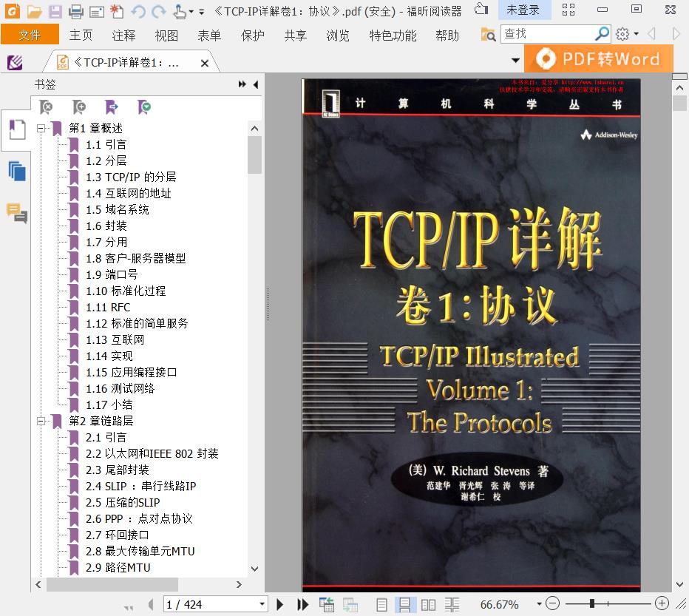Open the 视图 ribbon tab
Viewport: 689px width, 616px height.
166,35
